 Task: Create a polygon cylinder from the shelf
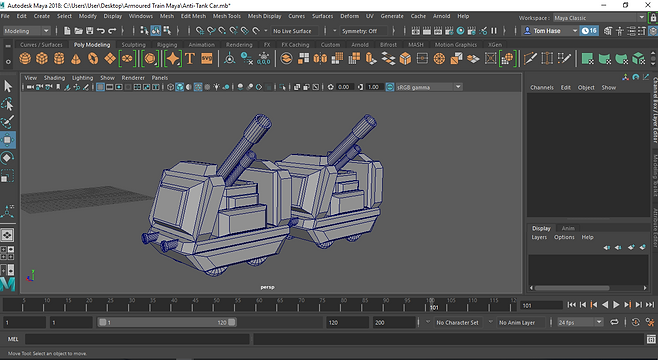[59, 59]
